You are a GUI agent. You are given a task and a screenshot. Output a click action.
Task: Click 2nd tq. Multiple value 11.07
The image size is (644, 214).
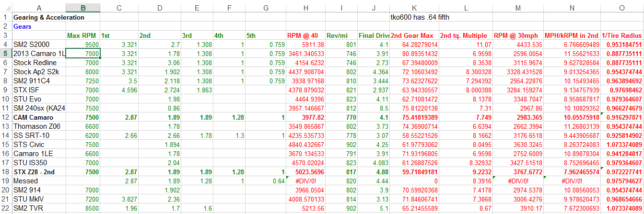pos(466,45)
